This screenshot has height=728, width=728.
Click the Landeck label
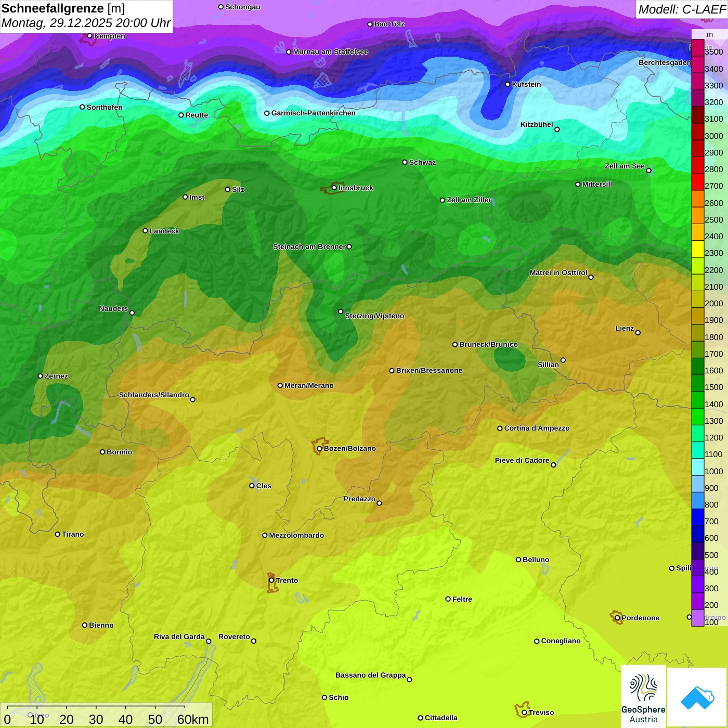click(164, 231)
